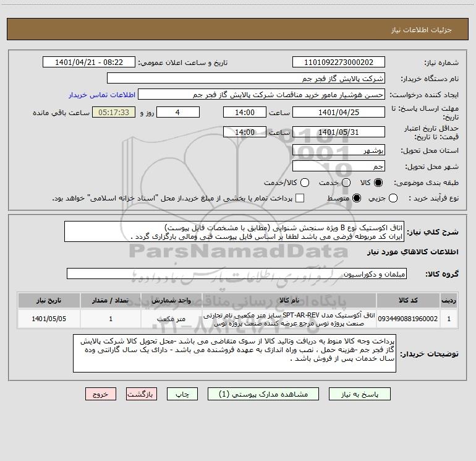Click the need date 1401/05/05 cell
Screen dimensions: 476x461
49,319
